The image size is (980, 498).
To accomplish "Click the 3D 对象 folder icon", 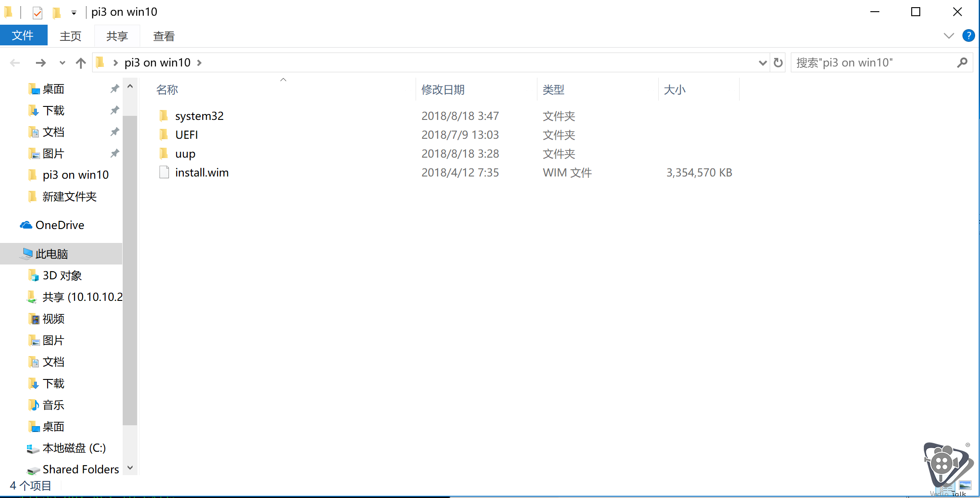I will pyautogui.click(x=33, y=275).
